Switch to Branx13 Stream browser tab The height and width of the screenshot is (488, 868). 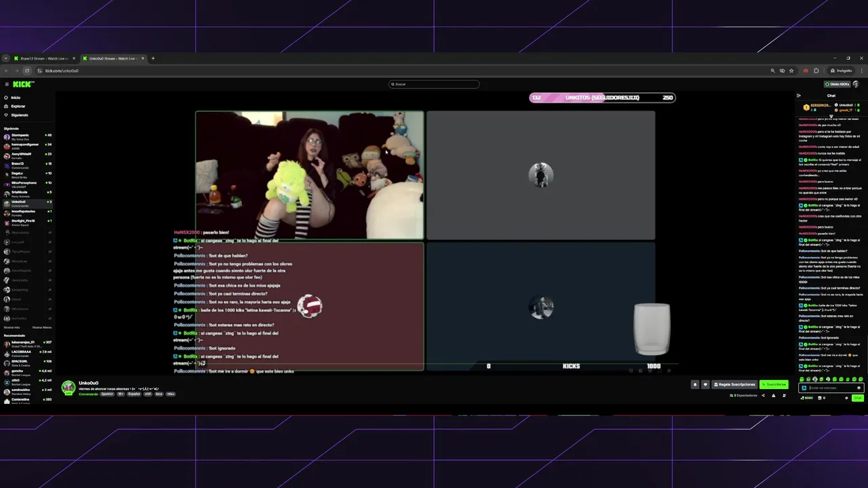pos(44,58)
